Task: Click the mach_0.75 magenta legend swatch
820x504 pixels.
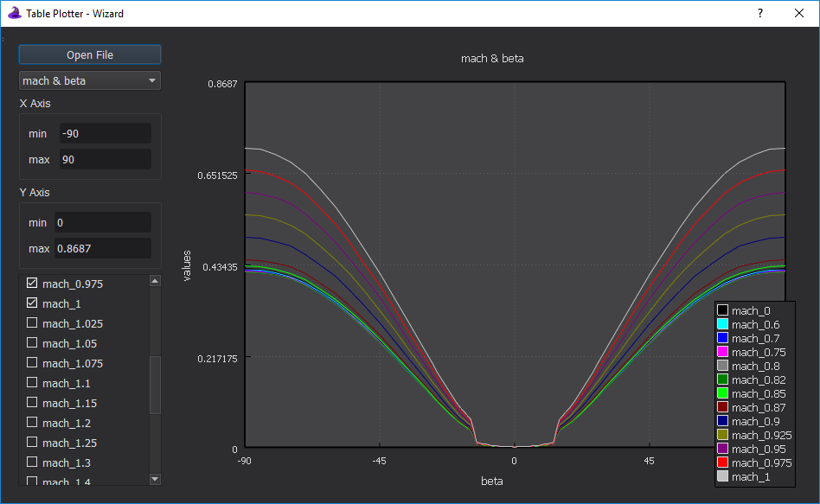Action: [722, 352]
